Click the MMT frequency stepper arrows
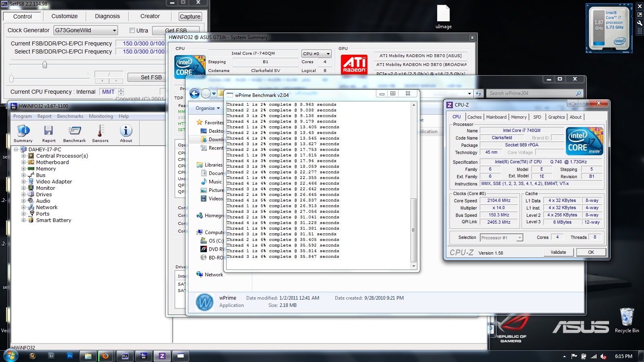The image size is (644, 362). (121, 92)
